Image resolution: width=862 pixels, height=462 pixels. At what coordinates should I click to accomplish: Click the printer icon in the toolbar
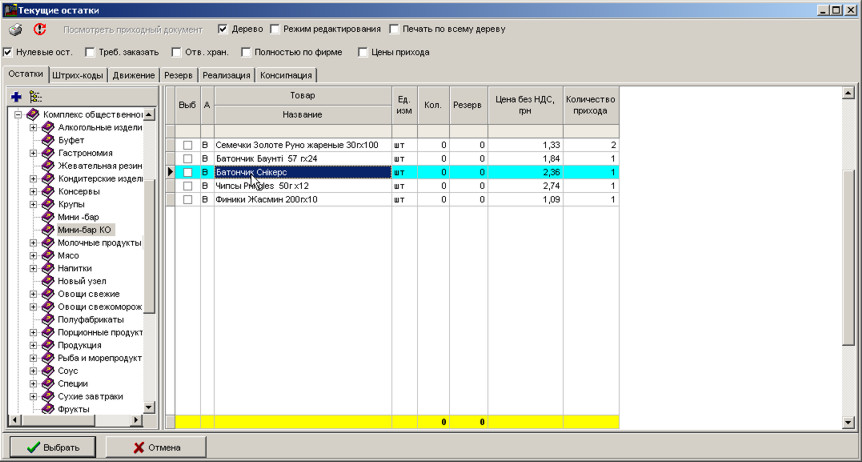pos(16,30)
